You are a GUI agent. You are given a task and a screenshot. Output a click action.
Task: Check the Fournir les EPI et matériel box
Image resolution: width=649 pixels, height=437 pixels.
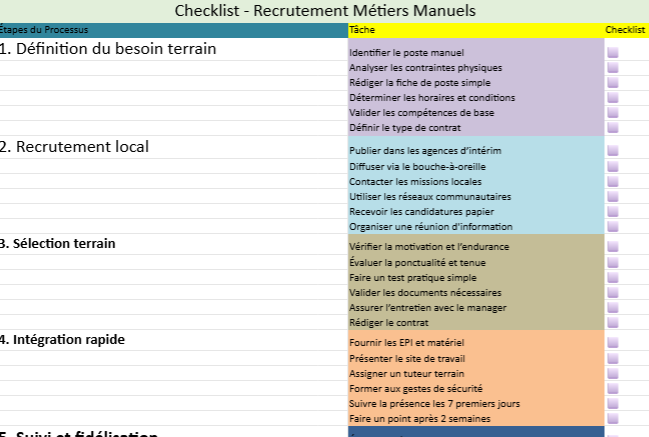click(613, 343)
